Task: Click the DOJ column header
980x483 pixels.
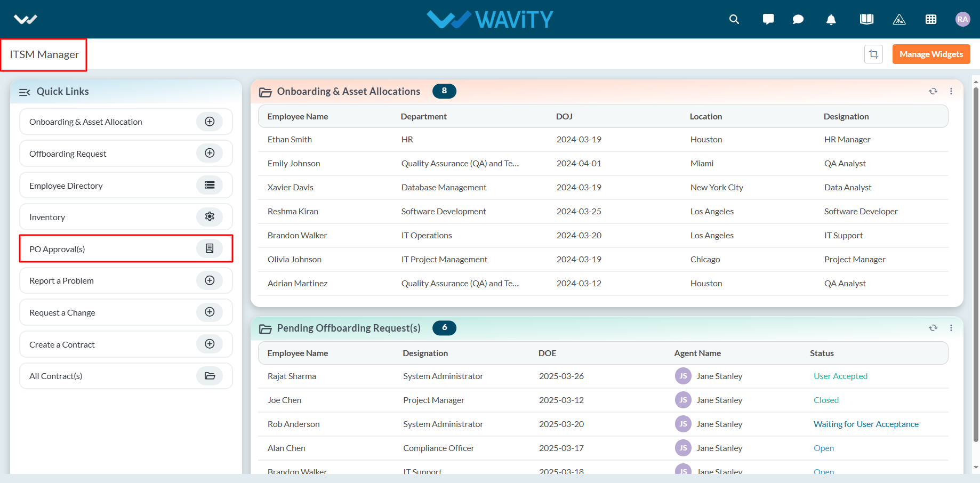Action: tap(564, 116)
